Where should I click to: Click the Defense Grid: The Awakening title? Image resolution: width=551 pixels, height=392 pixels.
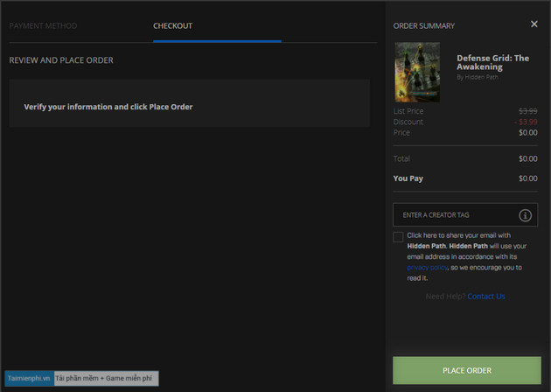pos(492,62)
